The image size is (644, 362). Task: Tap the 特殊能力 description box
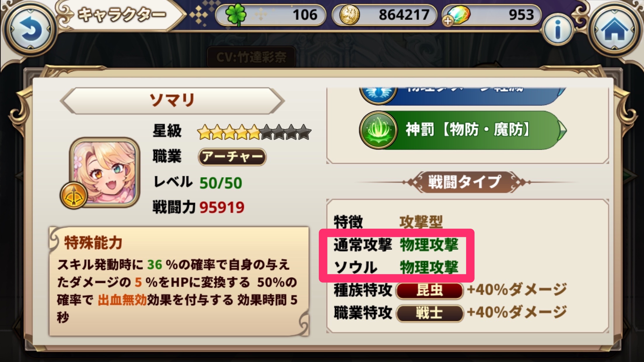tap(179, 281)
